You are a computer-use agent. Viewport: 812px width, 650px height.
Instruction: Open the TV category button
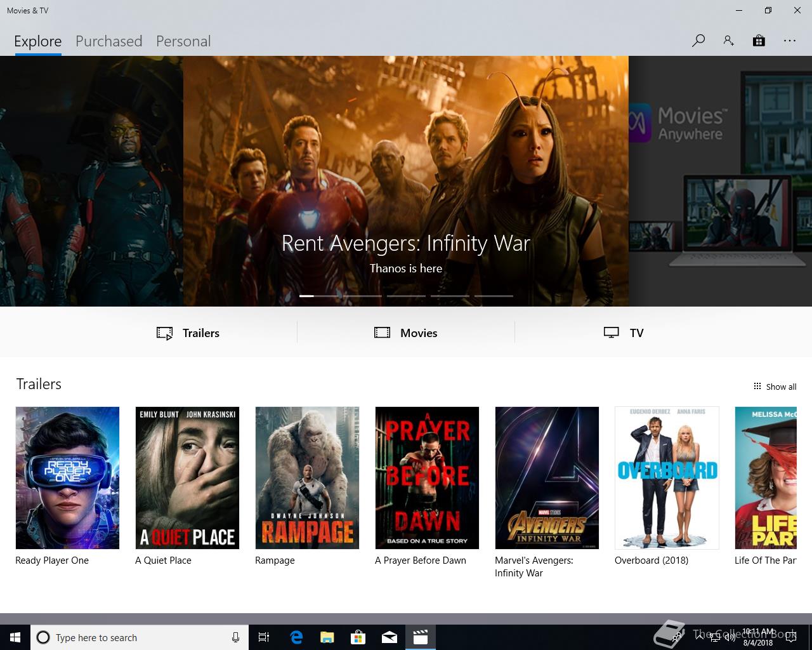pos(624,333)
